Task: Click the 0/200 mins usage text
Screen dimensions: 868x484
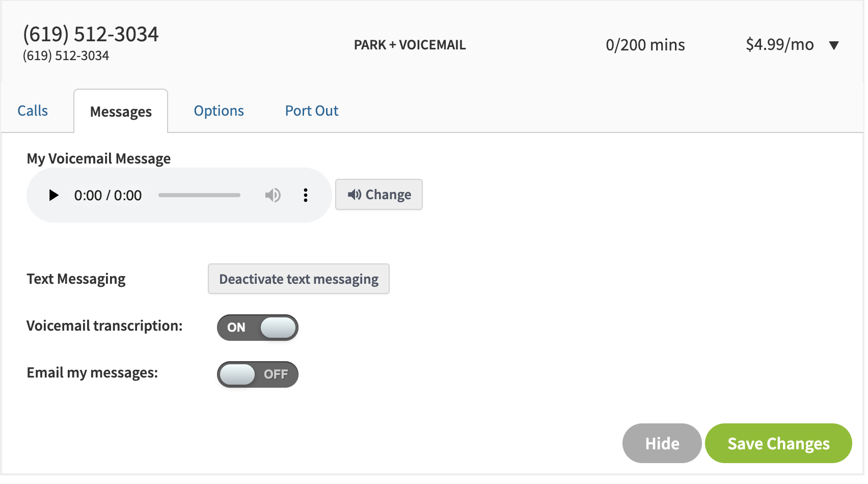Action: (645, 45)
